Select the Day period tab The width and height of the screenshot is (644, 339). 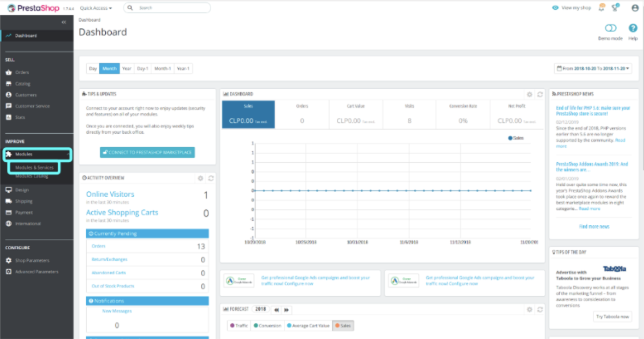tap(93, 69)
